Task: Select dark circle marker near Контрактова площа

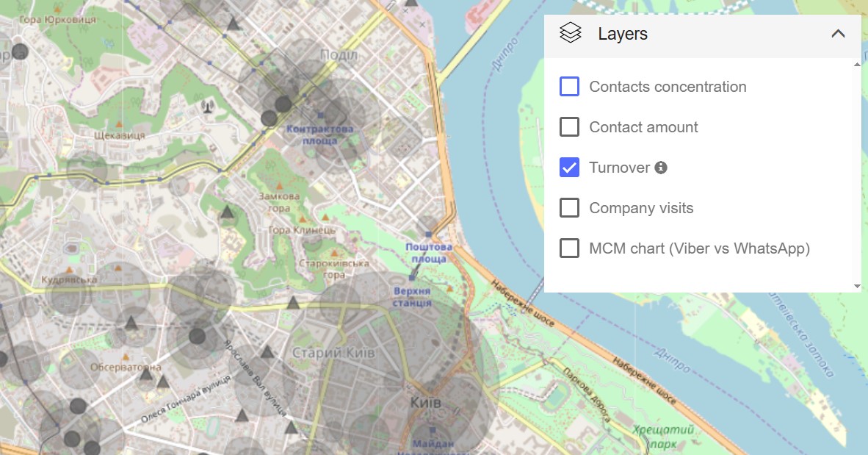Action: pos(283,104)
